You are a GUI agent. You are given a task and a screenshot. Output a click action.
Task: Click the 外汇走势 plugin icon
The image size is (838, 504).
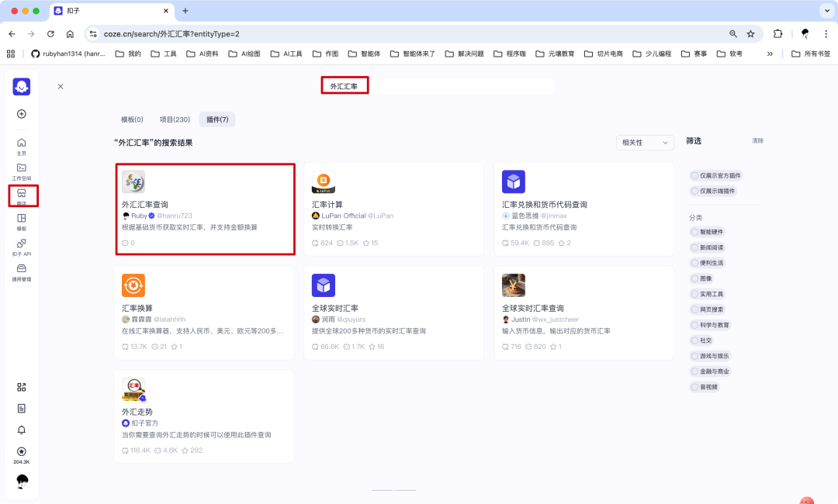click(133, 389)
